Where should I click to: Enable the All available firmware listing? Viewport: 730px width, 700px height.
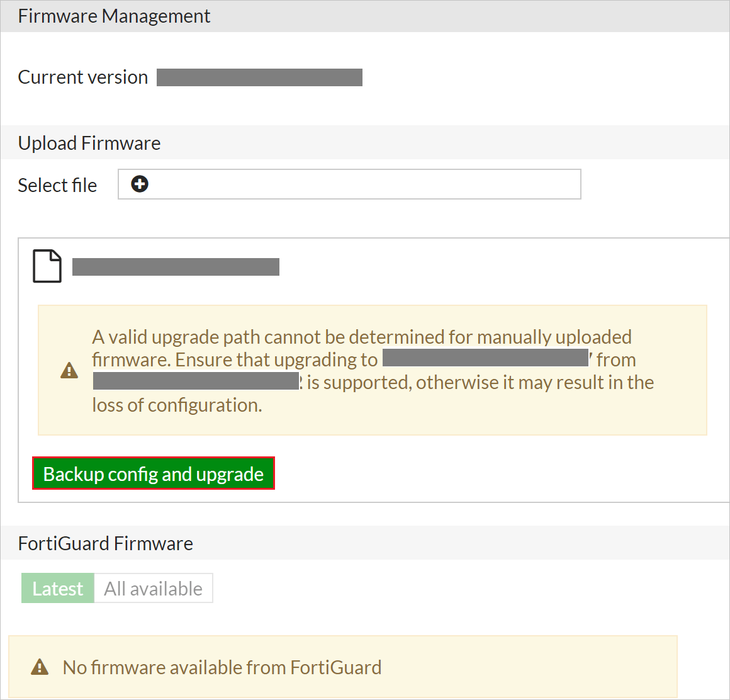coord(153,587)
